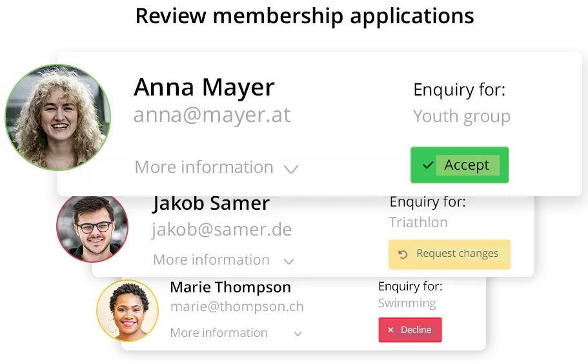Open Jakob Samer's profile photo
Viewport: 588px width, 364px height.
point(92,227)
